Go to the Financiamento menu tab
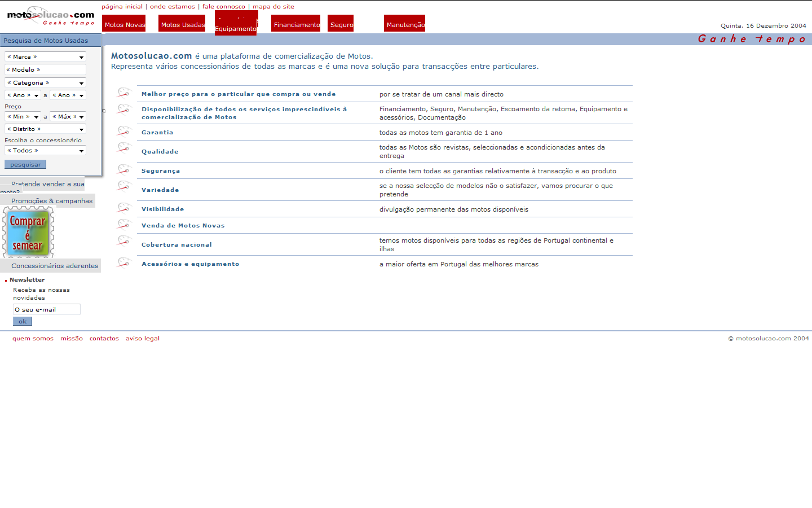Viewport: 812px width, 508px height. click(296, 24)
